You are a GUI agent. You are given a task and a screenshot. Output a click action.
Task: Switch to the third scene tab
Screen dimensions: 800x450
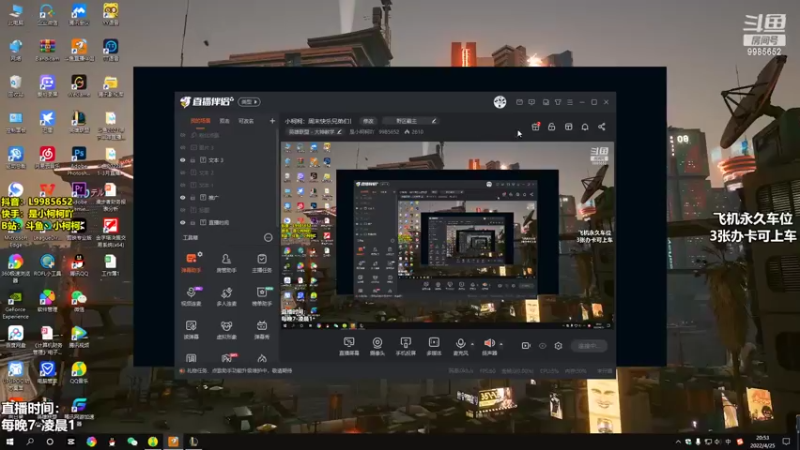(x=246, y=121)
